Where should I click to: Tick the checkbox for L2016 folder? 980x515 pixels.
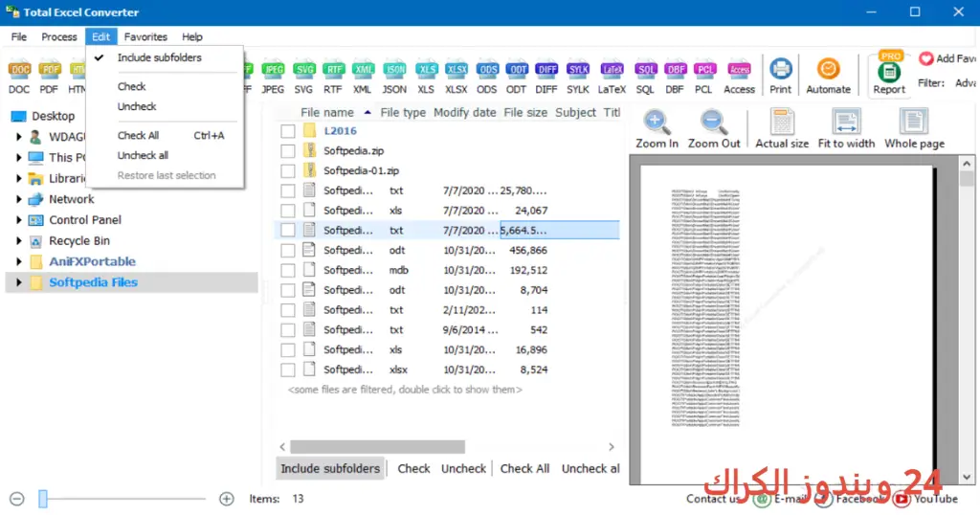(287, 131)
